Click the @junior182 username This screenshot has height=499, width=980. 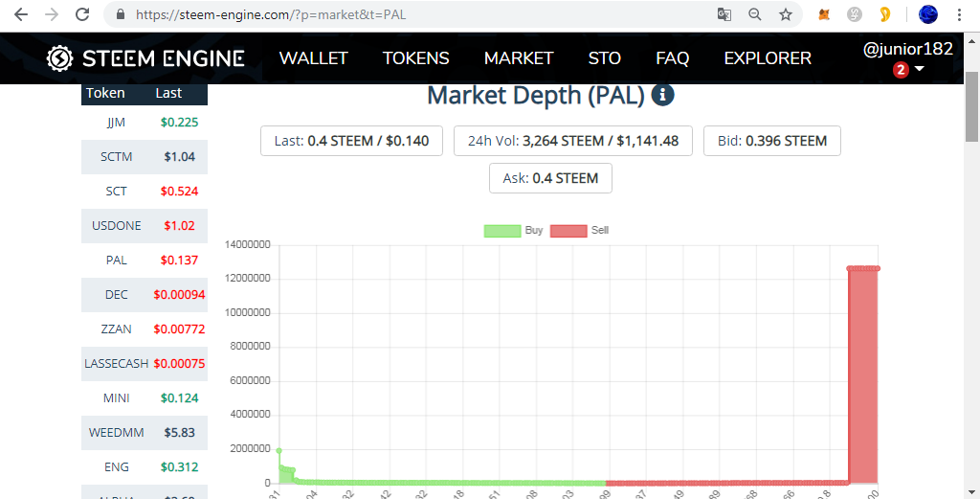[907, 49]
